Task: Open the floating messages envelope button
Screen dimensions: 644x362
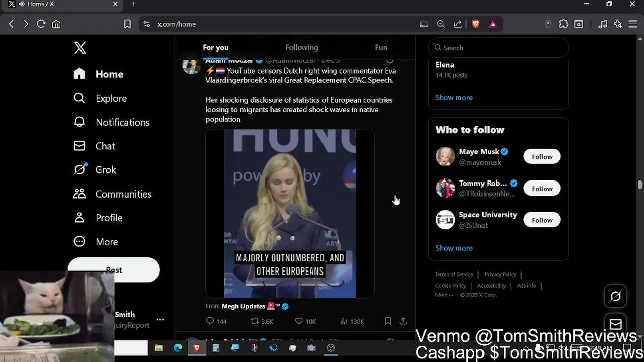Action: pos(615,323)
